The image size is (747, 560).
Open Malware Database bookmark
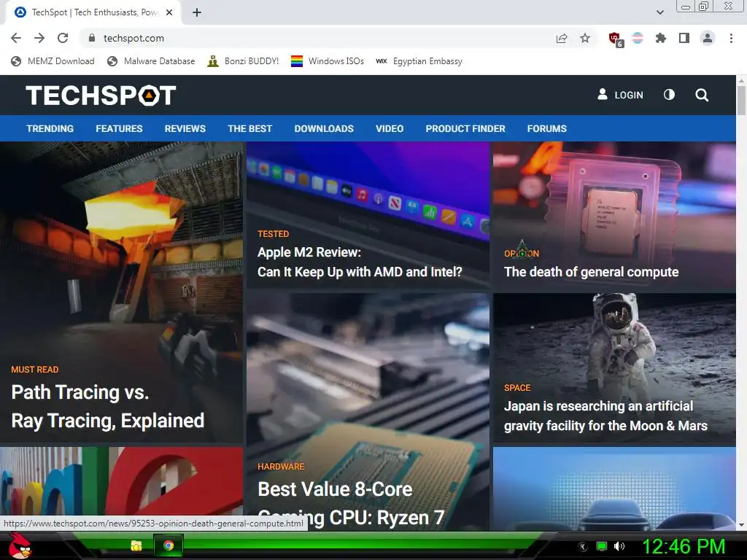pos(151,61)
